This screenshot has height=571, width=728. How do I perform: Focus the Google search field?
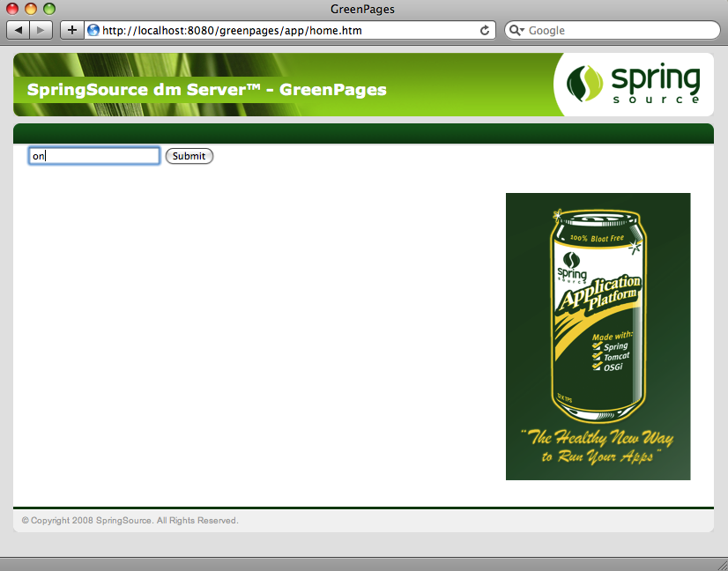pos(613,30)
